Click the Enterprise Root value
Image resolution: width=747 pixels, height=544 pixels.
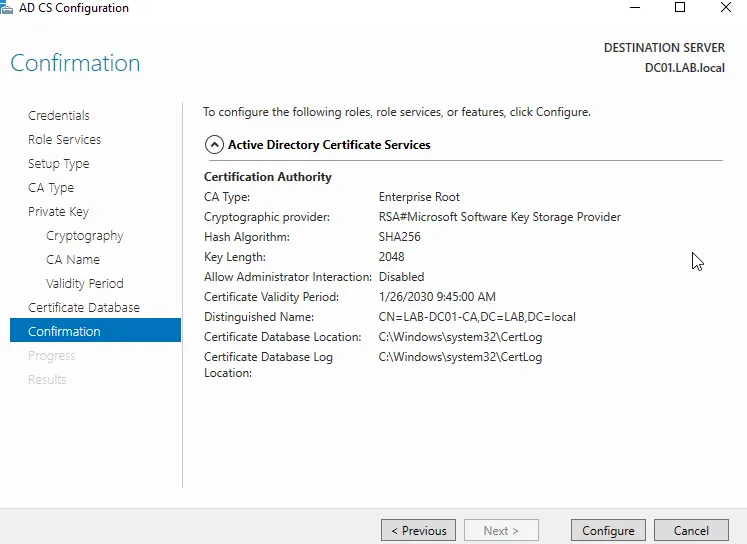coord(419,197)
